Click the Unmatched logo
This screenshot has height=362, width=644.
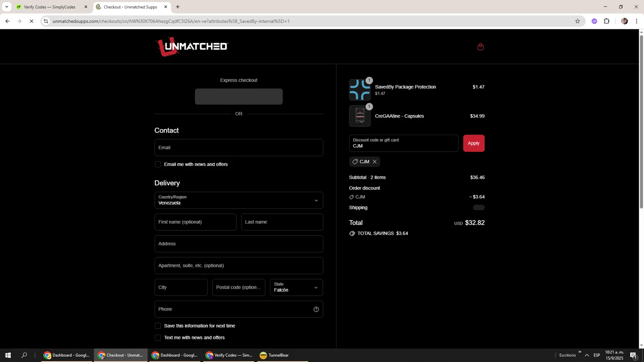pyautogui.click(x=191, y=46)
